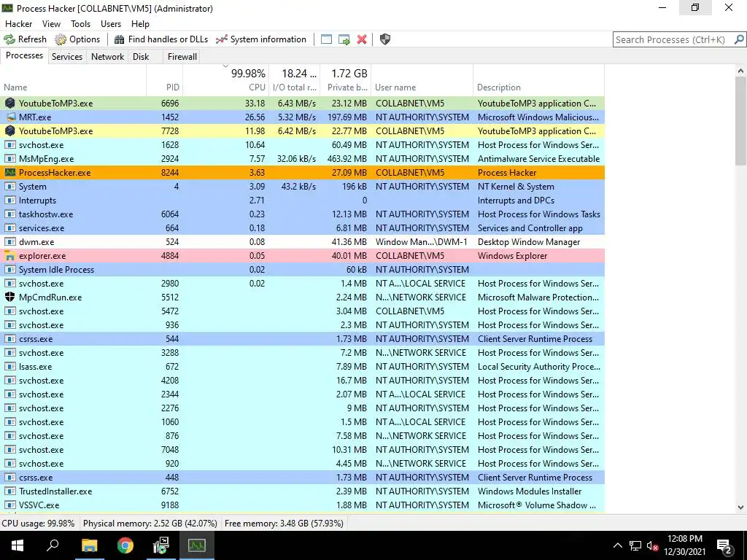Switch to the Network tab
747x560 pixels.
108,57
